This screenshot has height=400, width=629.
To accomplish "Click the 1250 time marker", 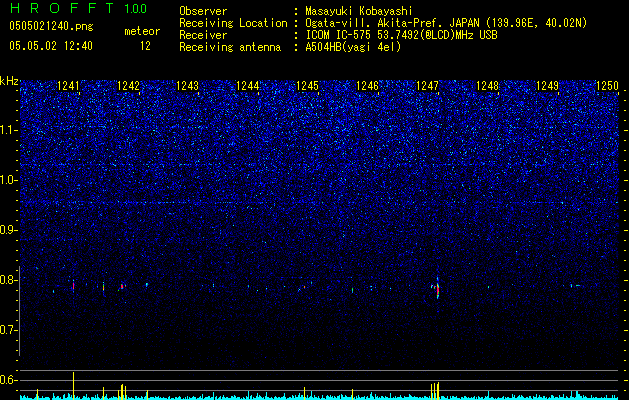I will [607, 85].
